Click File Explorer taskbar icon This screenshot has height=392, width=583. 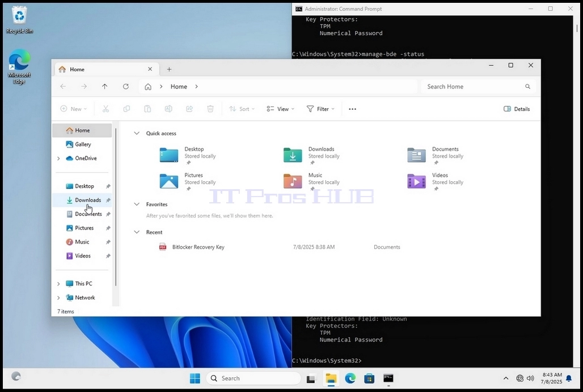coord(331,378)
